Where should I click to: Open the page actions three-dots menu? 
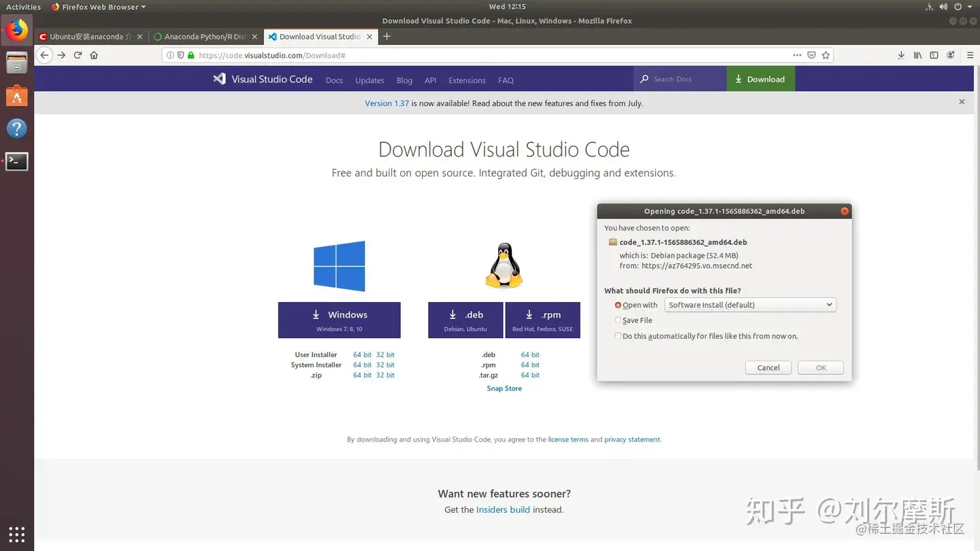coord(797,55)
